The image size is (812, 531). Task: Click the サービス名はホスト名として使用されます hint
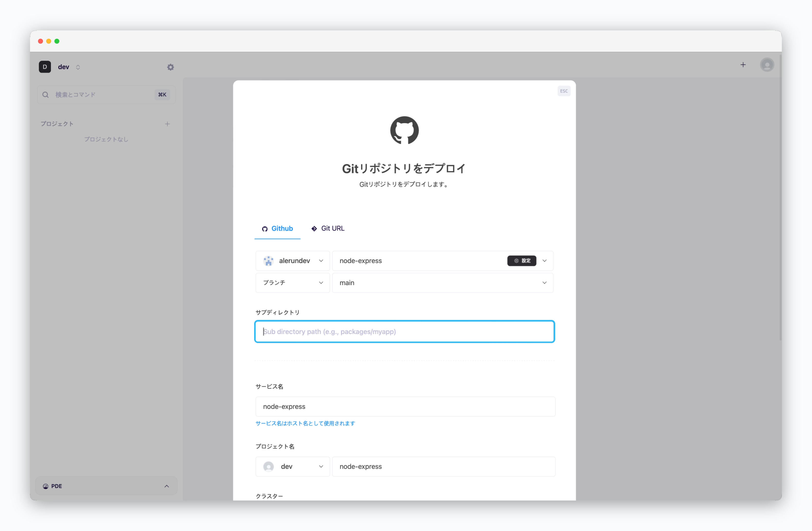(305, 423)
